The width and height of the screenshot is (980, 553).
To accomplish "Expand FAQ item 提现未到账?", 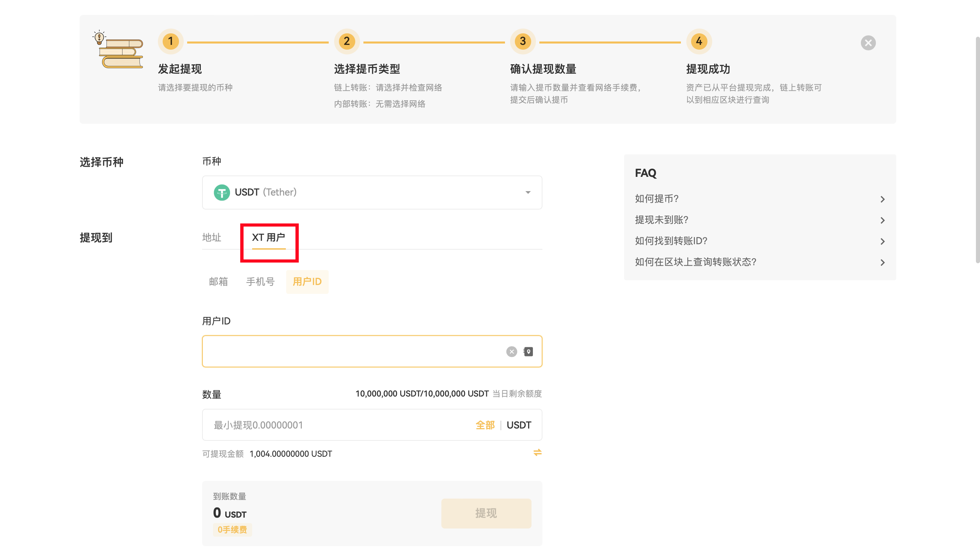I will tap(760, 220).
